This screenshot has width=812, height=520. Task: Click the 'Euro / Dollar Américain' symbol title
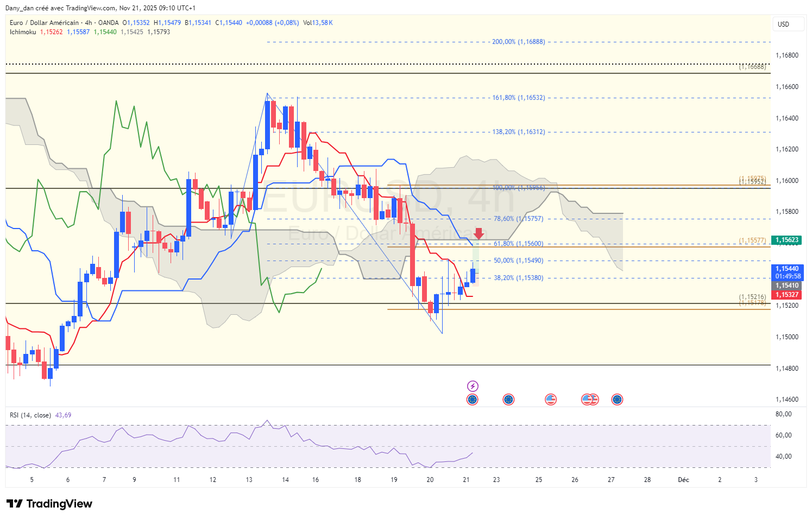click(44, 23)
